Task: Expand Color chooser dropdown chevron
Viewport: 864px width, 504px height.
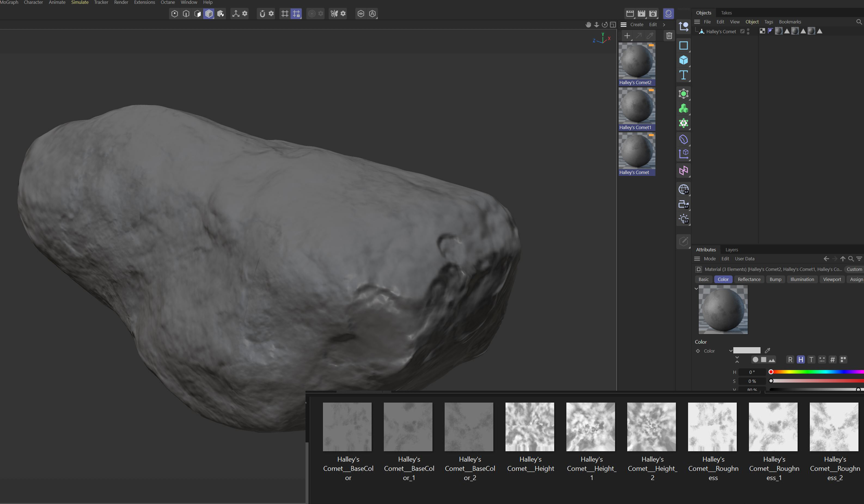Action: [x=731, y=351]
